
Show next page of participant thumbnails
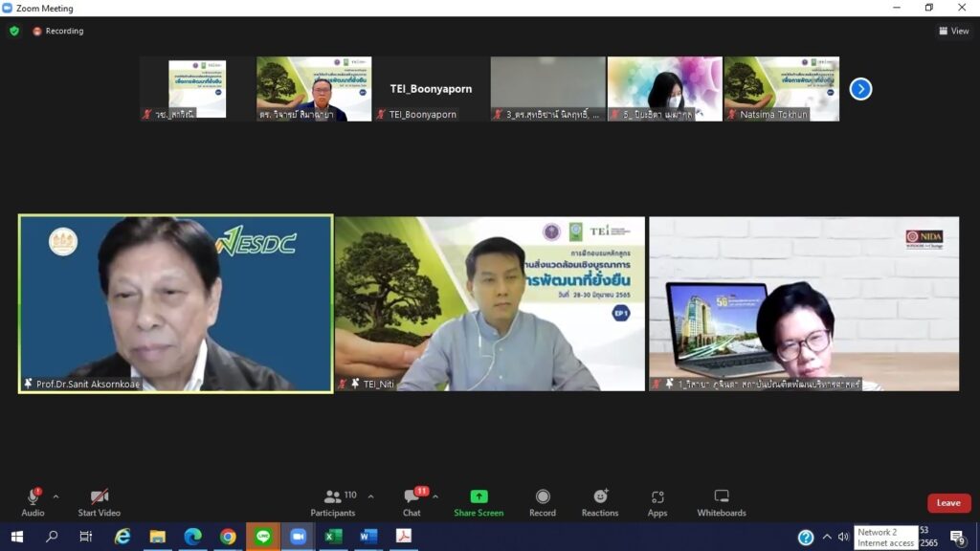pos(860,89)
